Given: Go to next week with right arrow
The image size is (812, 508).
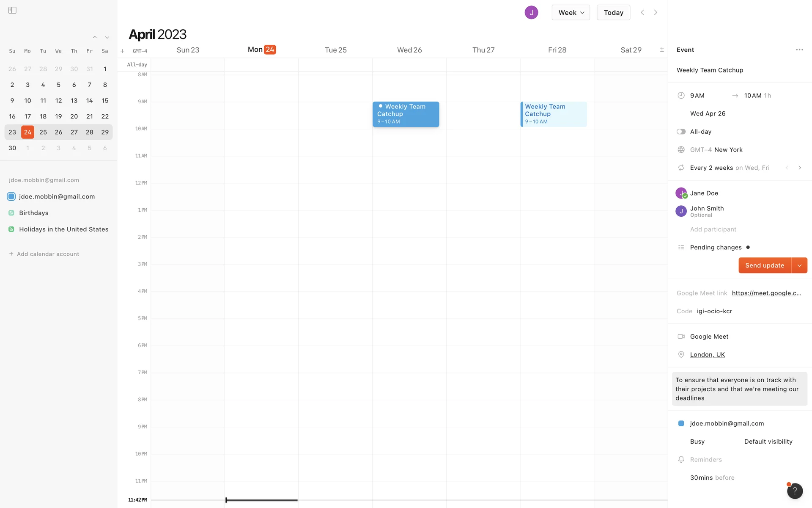Looking at the screenshot, I should click(x=656, y=13).
